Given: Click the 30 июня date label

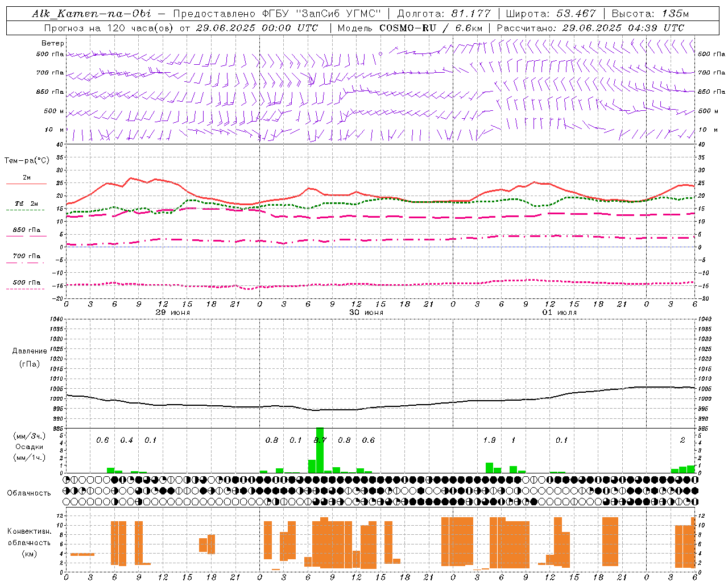Looking at the screenshot, I should click(366, 313).
